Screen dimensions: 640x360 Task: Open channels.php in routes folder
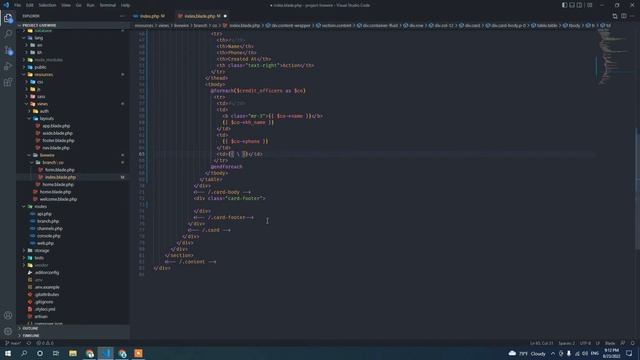pyautogui.click(x=50, y=229)
